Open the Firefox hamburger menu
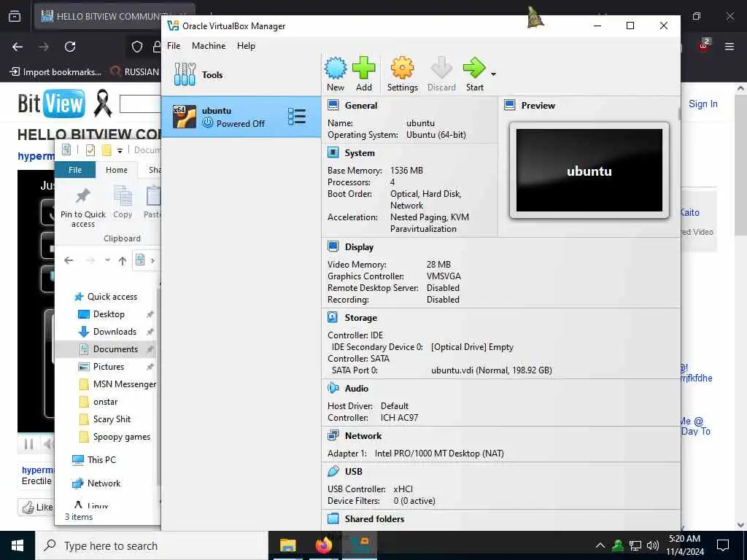This screenshot has width=747, height=560. [x=729, y=47]
